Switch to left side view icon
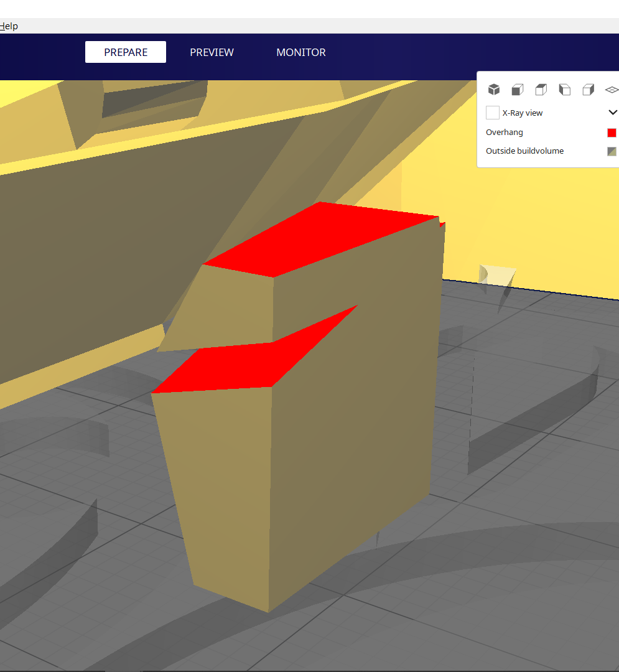This screenshot has width=619, height=672. click(x=565, y=90)
